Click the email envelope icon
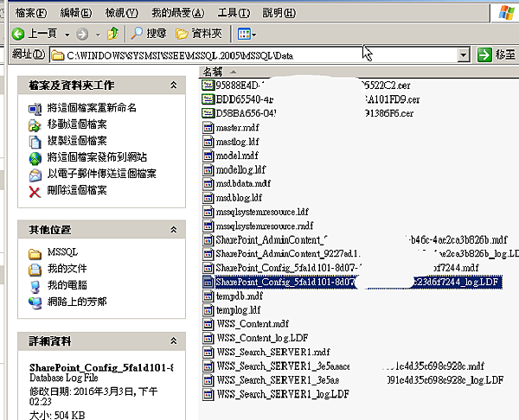The image size is (519, 420). point(35,175)
